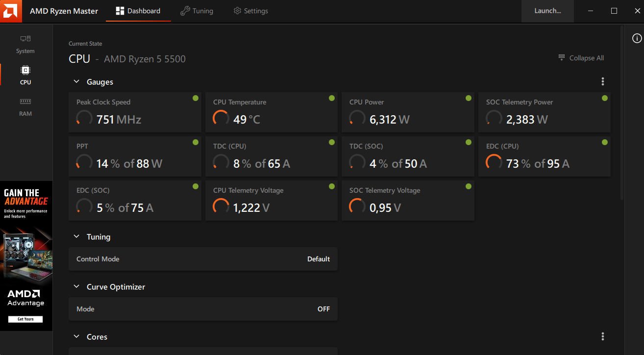Open the info panel icon
644x355 pixels.
[x=637, y=38]
